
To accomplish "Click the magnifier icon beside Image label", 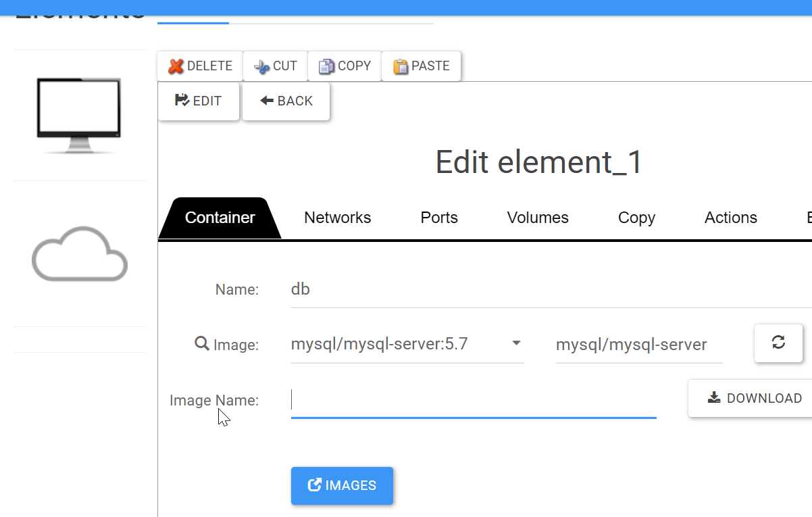I will coord(201,343).
